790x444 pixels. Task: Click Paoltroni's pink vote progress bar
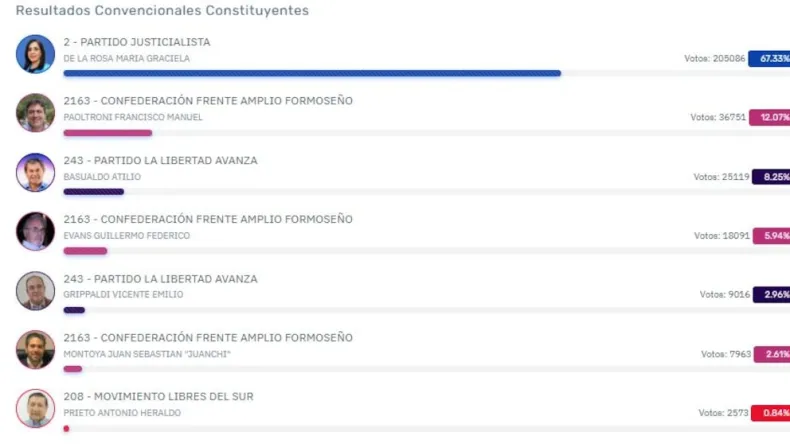click(108, 133)
